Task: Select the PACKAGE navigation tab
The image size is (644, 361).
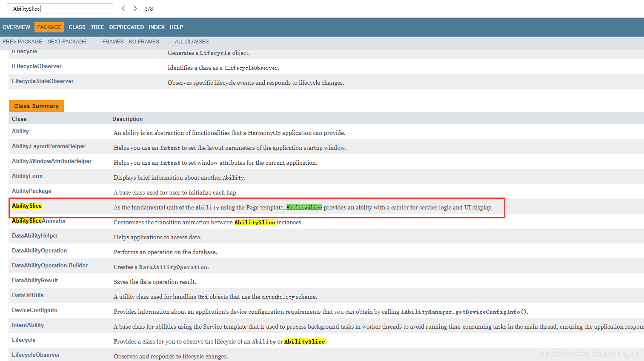Action: (49, 27)
